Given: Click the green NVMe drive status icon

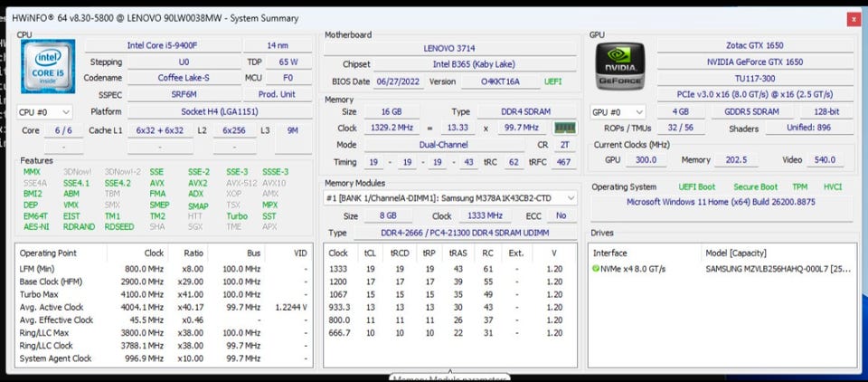Looking at the screenshot, I should tap(596, 269).
